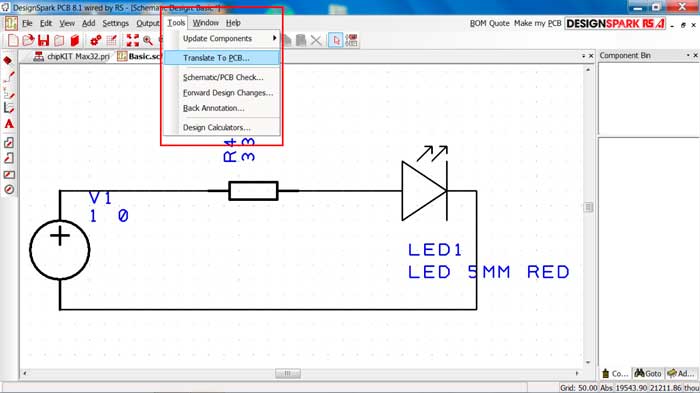Click the DesignSpark app icon beside File
This screenshot has height=393, width=700.
[11, 23]
